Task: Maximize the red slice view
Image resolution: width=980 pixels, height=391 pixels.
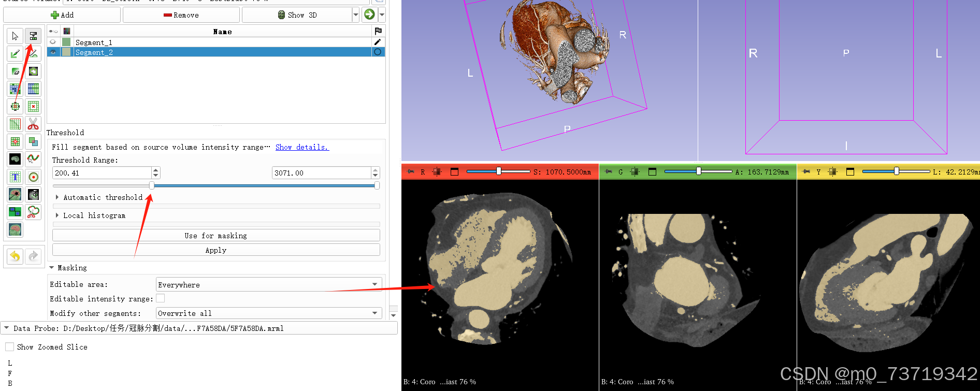Action: [454, 171]
